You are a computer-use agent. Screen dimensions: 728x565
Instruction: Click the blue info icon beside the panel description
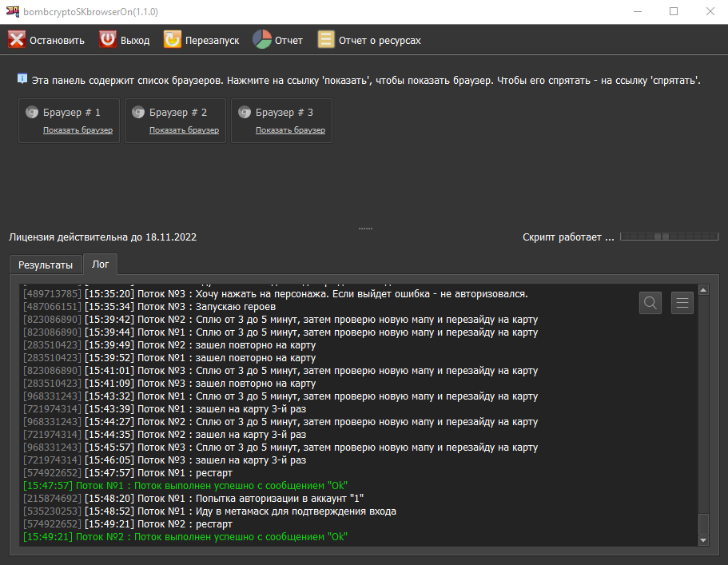[x=22, y=78]
